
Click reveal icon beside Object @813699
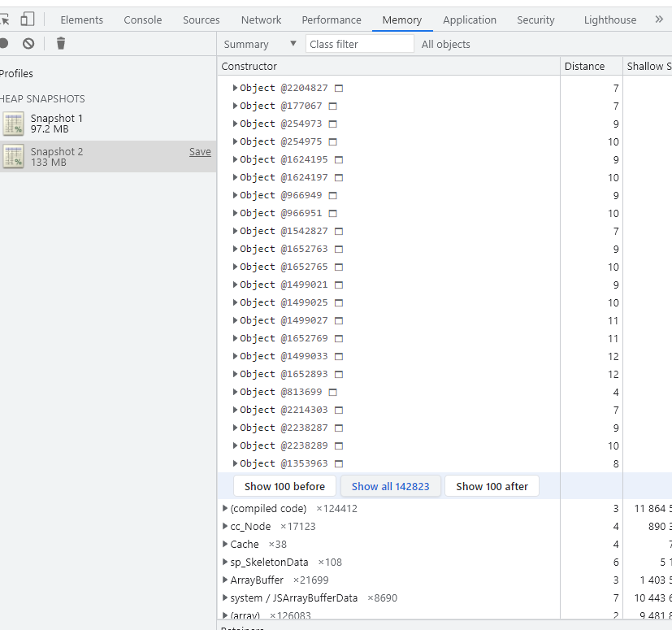(332, 392)
